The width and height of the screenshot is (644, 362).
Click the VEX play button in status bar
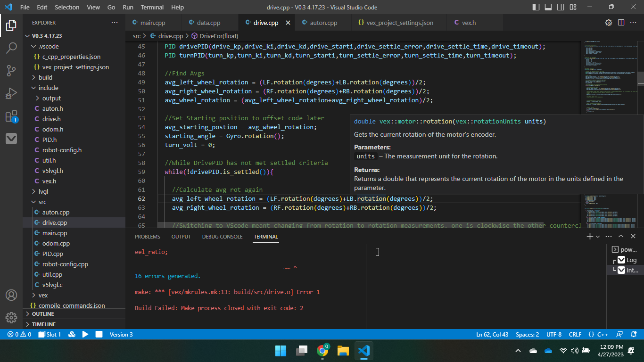pos(85,334)
